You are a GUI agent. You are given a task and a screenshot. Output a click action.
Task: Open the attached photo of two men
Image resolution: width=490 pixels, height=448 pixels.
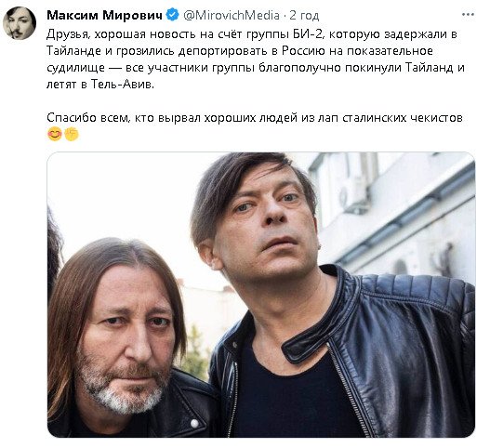pos(261,295)
